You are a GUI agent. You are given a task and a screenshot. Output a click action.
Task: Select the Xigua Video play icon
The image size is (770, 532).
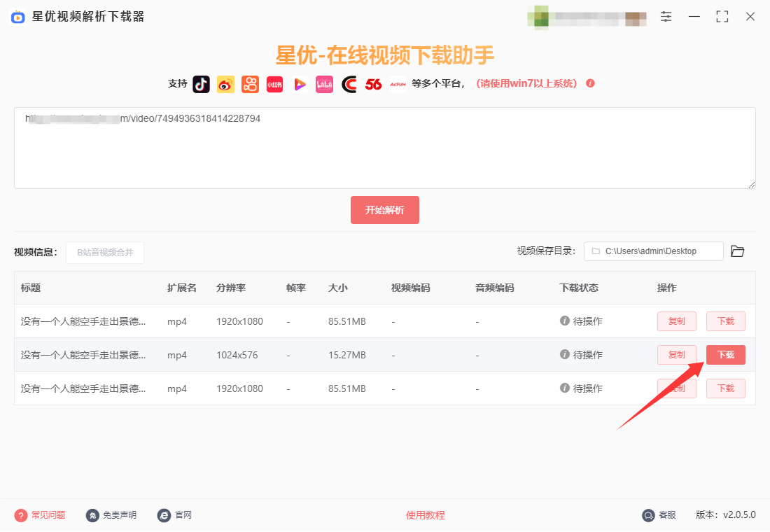[300, 84]
